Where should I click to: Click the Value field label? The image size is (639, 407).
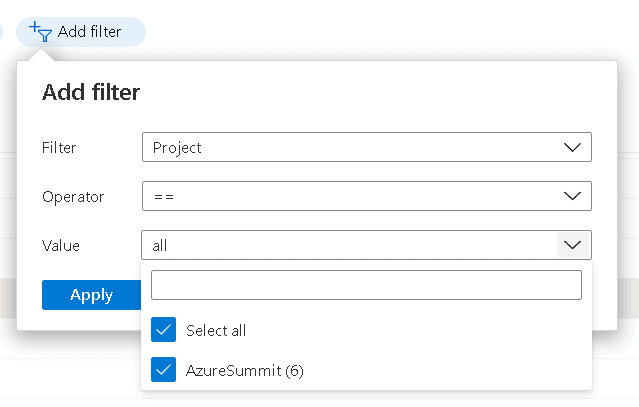[61, 246]
